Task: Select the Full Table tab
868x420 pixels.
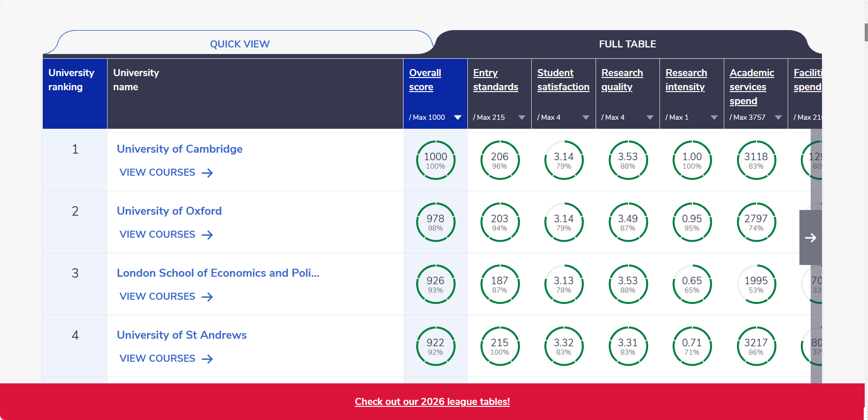Action: pos(628,44)
